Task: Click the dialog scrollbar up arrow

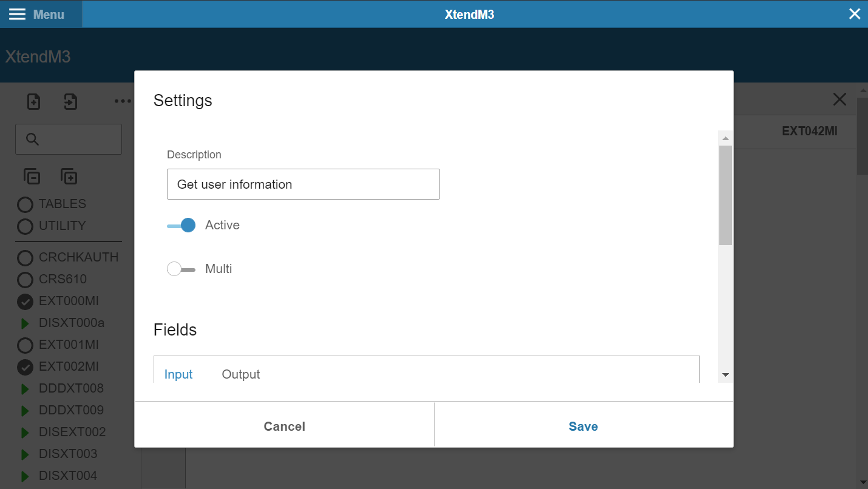Action: 725,138
